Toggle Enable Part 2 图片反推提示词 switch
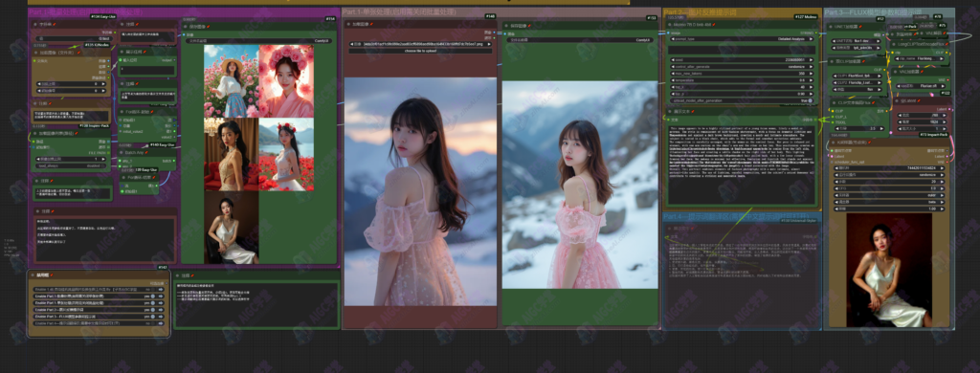Screen dimensions: 980x373 click(152, 310)
